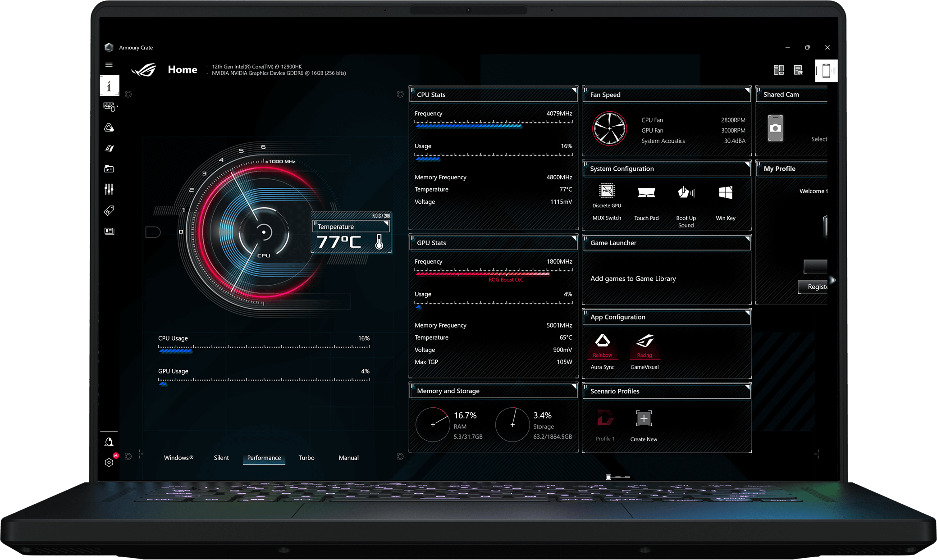The width and height of the screenshot is (937, 560).
Task: Click the ROG logo next to Home
Action: (144, 70)
